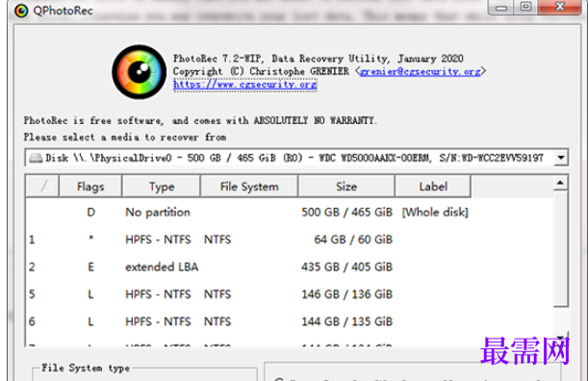The width and height of the screenshot is (588, 381).
Task: Click the 146 GB / 136 GiB size cell
Action: coord(346,294)
